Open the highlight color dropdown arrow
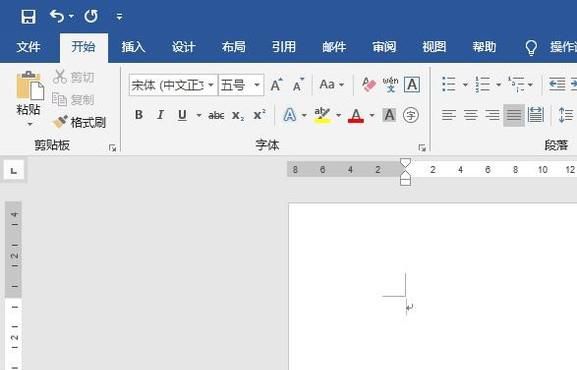 coord(339,116)
